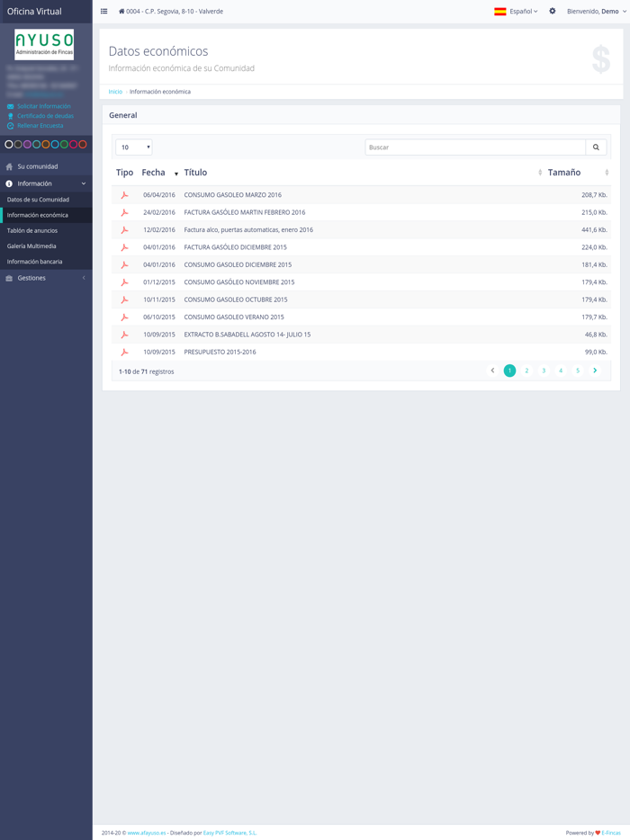Open the rows-per-page dropdown showing 10
630x840 pixels.
(x=134, y=147)
